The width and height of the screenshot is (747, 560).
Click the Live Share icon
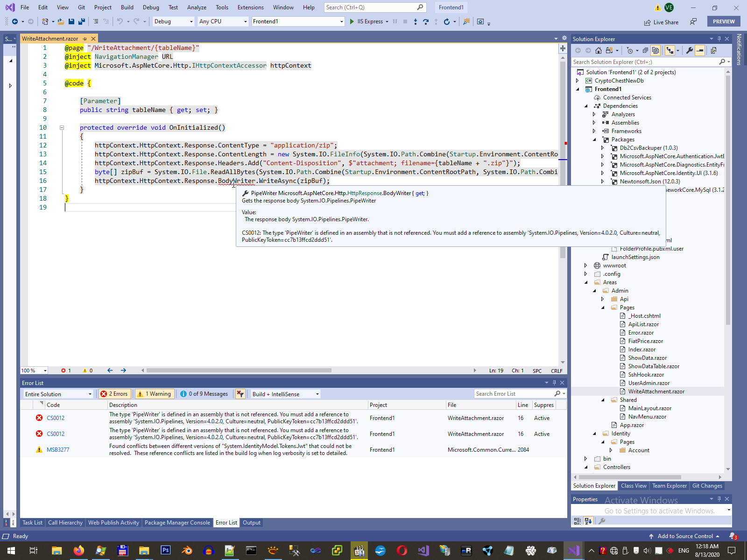[x=647, y=22]
